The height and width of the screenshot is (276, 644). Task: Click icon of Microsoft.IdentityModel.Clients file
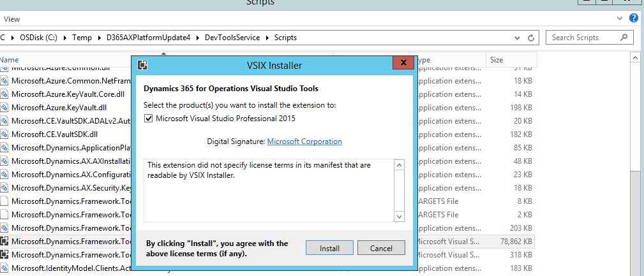coord(4,268)
